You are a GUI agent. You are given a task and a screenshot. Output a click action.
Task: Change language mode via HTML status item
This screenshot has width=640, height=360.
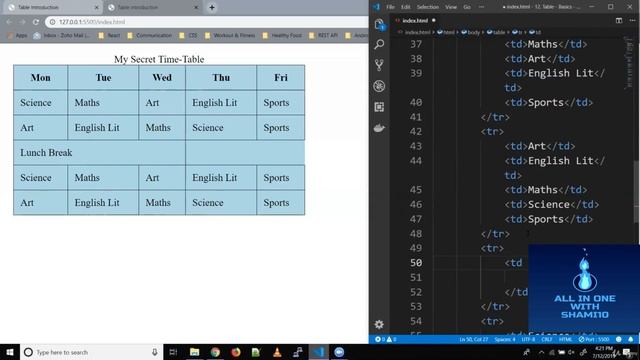tap(565, 339)
